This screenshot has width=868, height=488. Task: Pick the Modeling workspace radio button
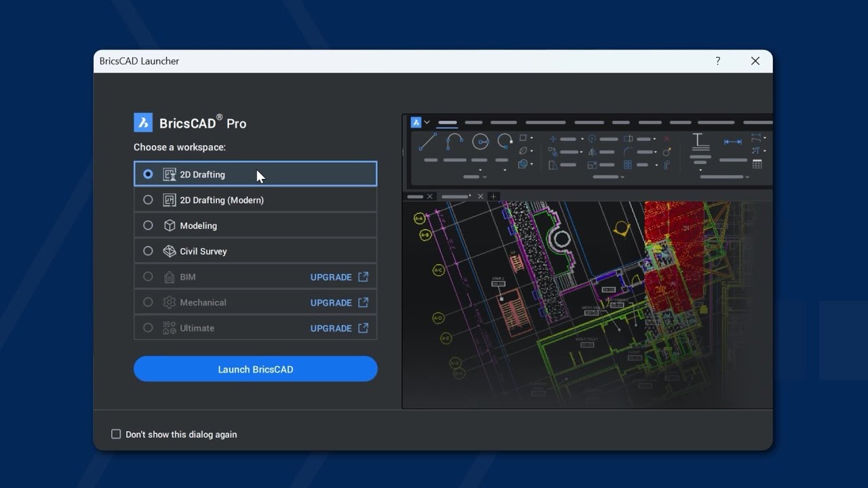148,226
